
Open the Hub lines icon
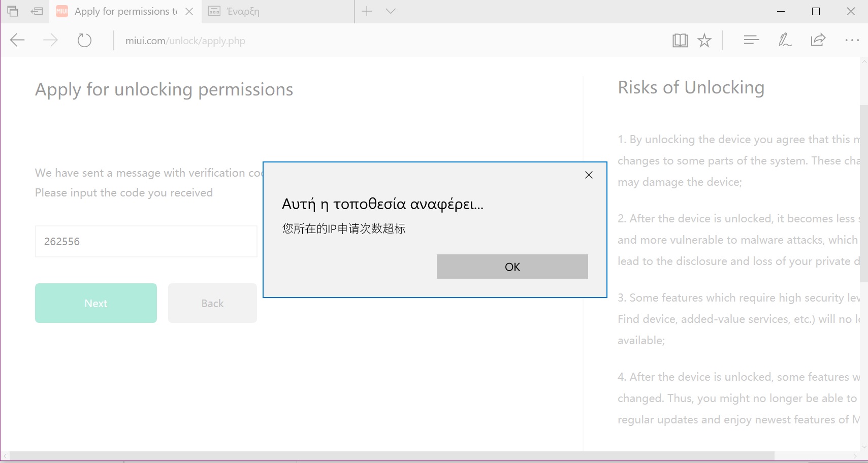tap(751, 40)
